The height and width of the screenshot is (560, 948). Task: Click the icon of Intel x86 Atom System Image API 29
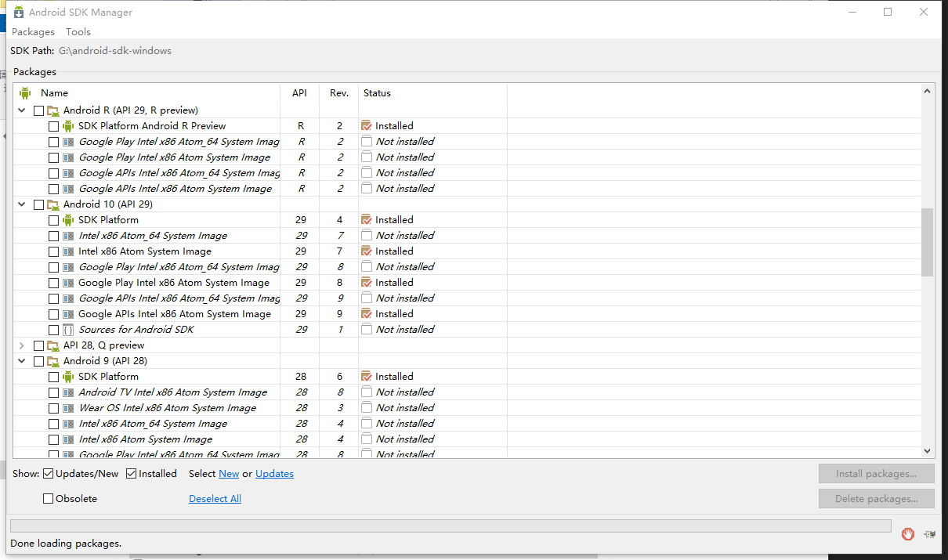68,251
